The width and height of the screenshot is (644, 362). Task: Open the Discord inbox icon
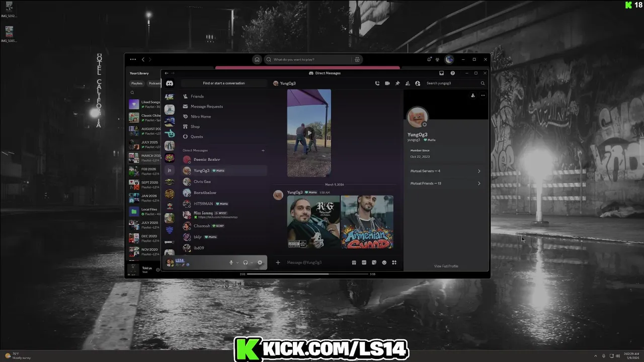click(x=441, y=73)
